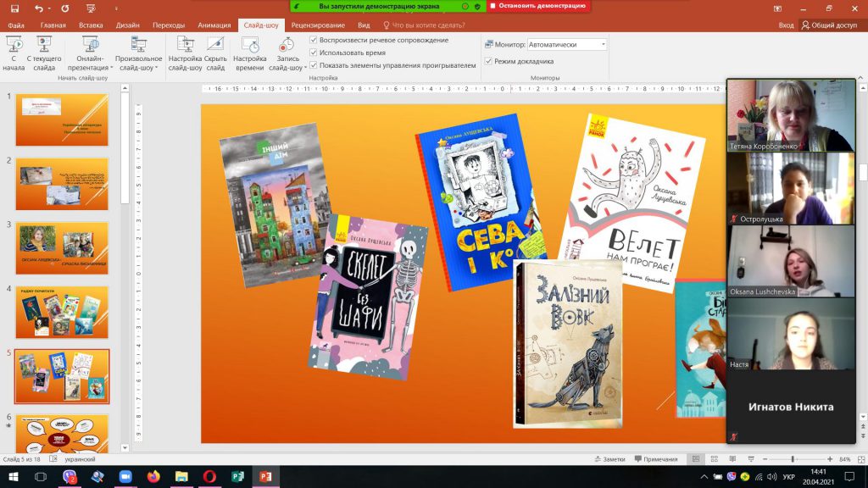This screenshot has width=868, height=488.
Task: Stop the screen share demonstration
Action: pyautogui.click(x=539, y=6)
